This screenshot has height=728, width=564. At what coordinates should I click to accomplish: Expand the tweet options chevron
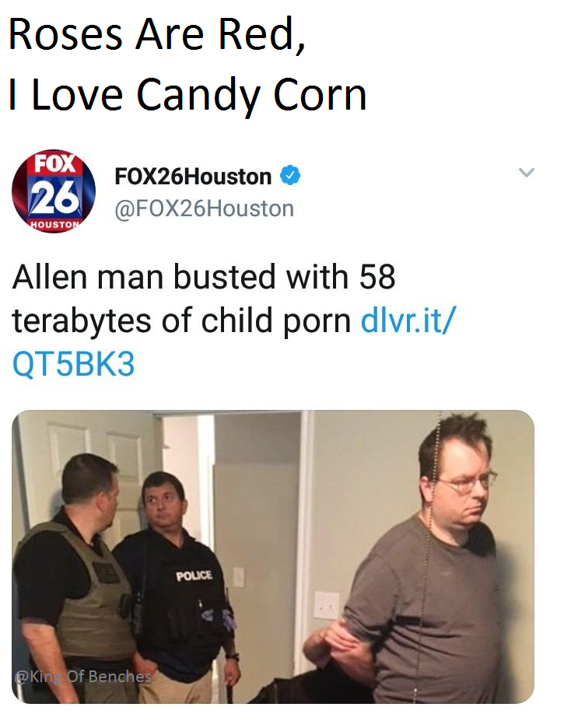527,173
